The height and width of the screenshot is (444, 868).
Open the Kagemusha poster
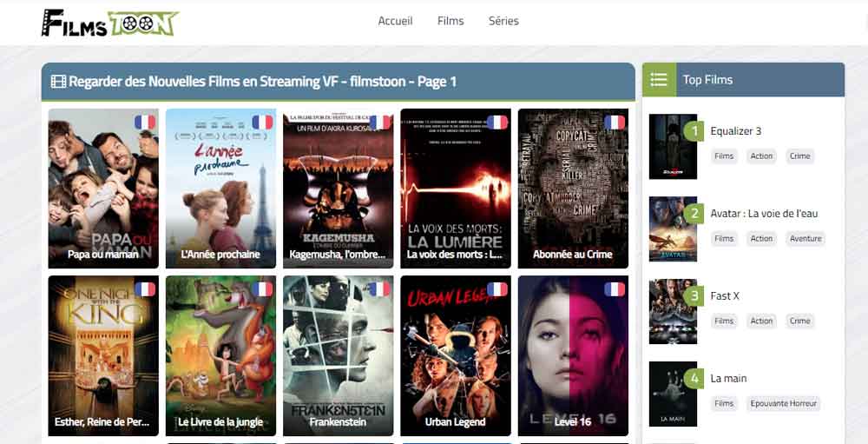pos(339,189)
